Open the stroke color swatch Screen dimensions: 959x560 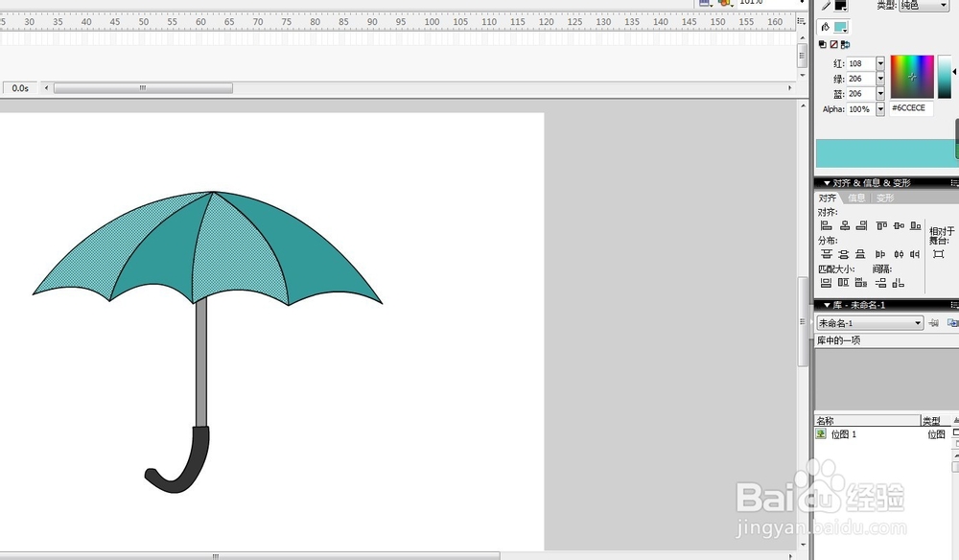[841, 6]
